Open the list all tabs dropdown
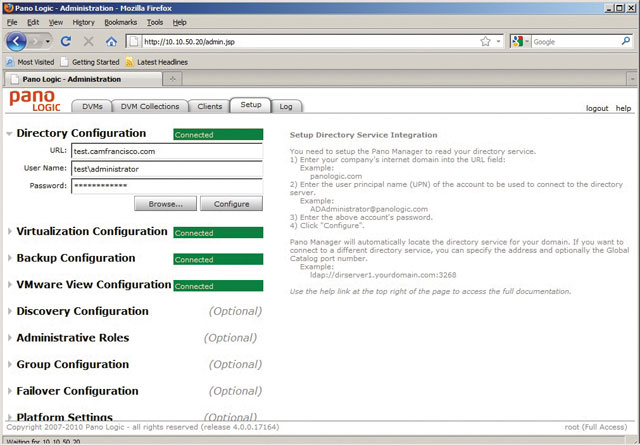The width and height of the screenshot is (640, 446). 632,79
